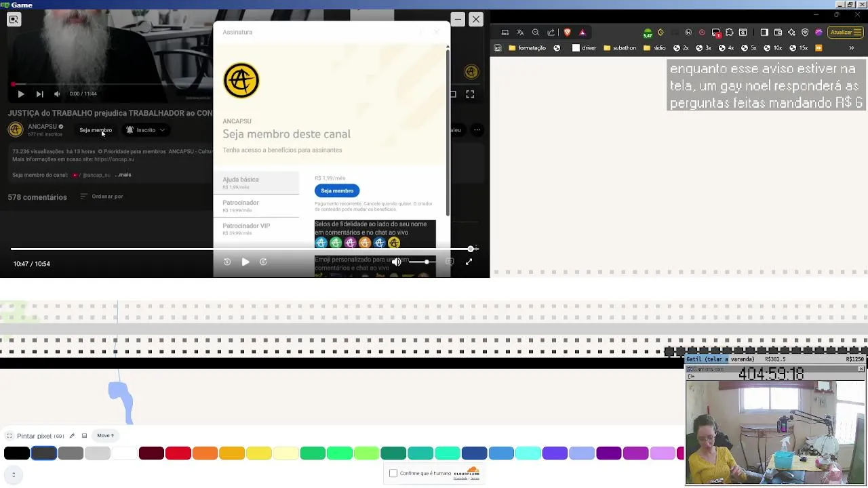Screen dimensions: 868x488
Task: Open the formatação bookmarks folder
Action: [527, 48]
